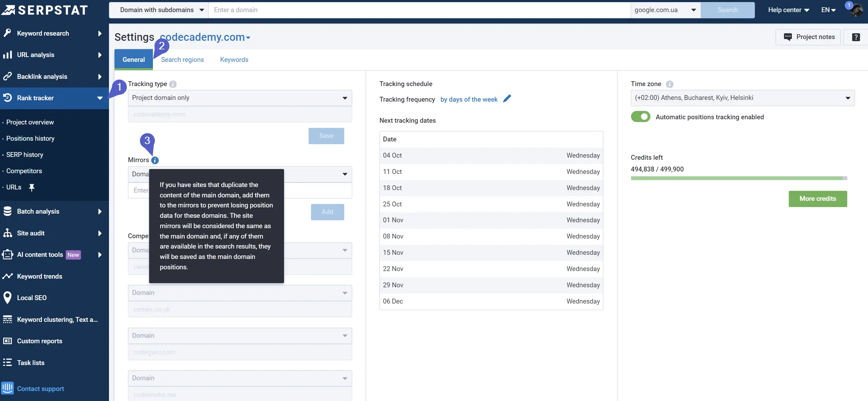868x401 pixels.
Task: Open Project notes
Action: pos(808,37)
